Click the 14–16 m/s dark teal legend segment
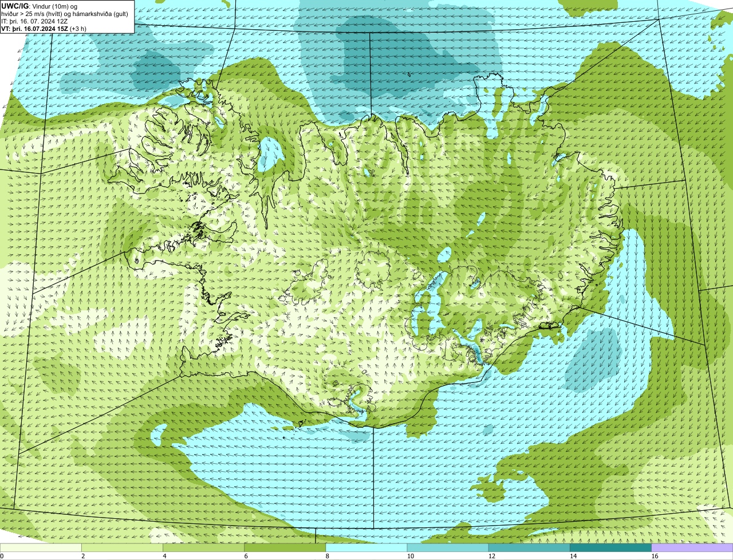Viewport: 733px width, 560px height. tap(610, 548)
